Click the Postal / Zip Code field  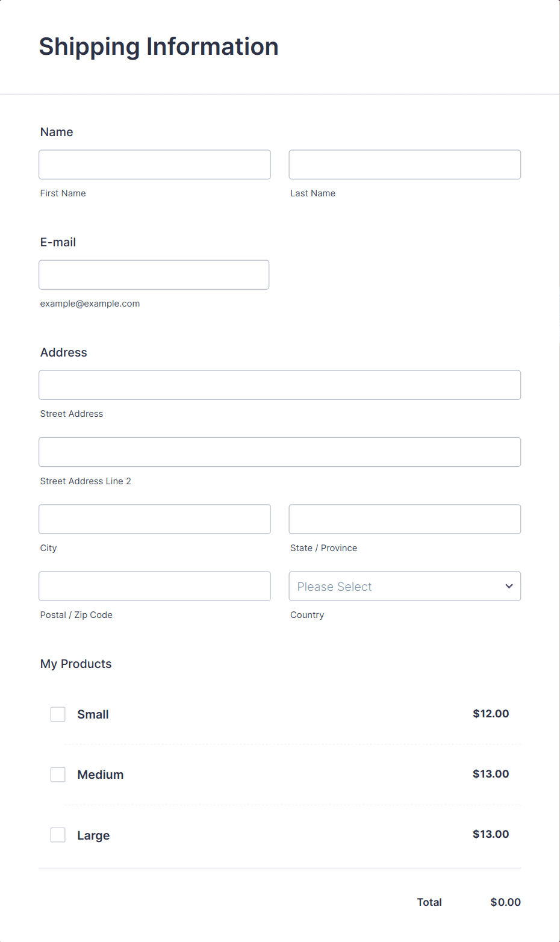pos(155,586)
